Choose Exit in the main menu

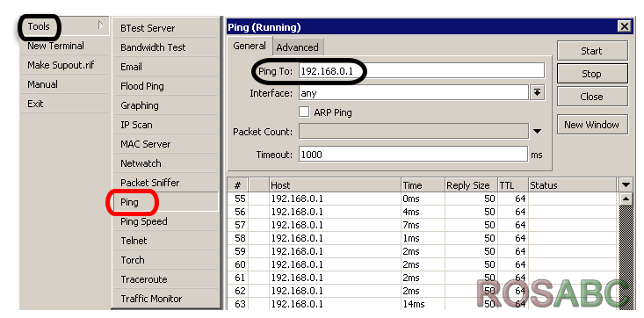[x=64, y=104]
